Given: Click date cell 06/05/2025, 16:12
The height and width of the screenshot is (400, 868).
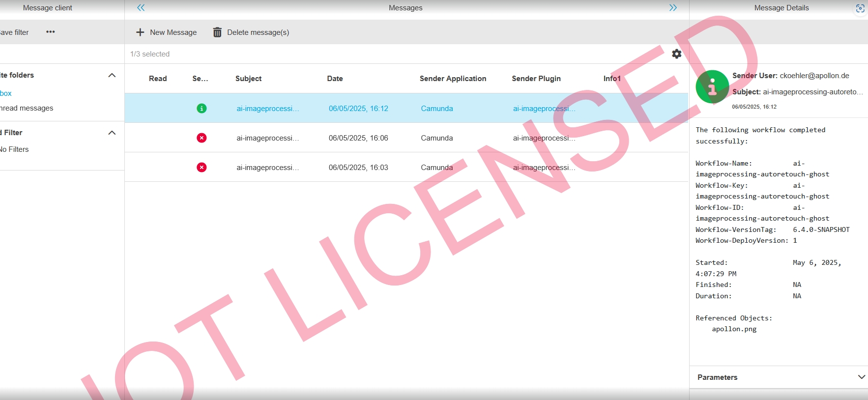Looking at the screenshot, I should pyautogui.click(x=358, y=109).
